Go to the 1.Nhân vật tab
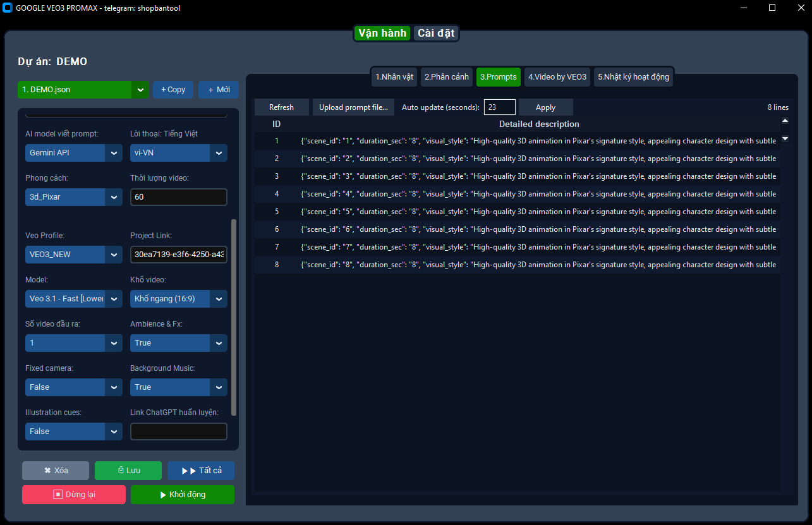 pos(394,77)
